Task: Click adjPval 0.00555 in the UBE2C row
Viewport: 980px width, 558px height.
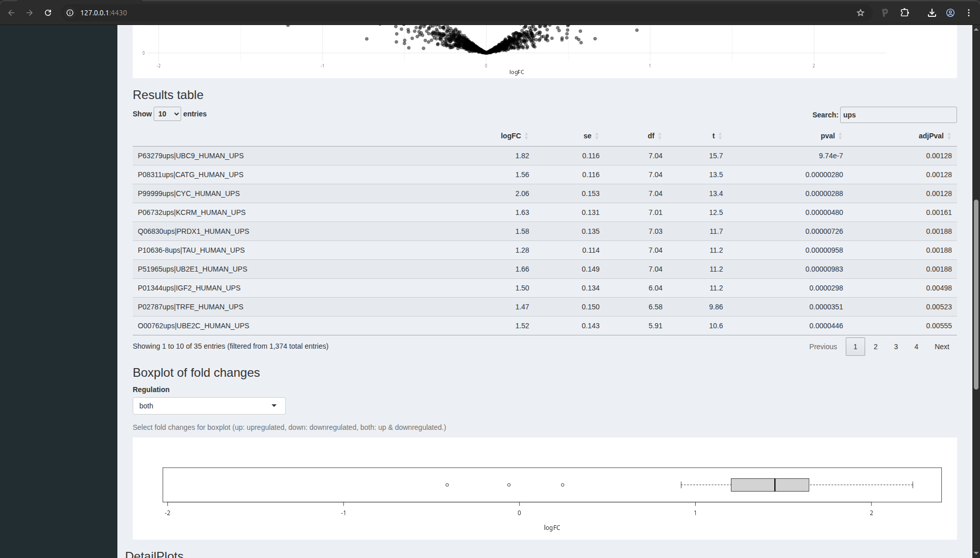Action: click(x=939, y=326)
